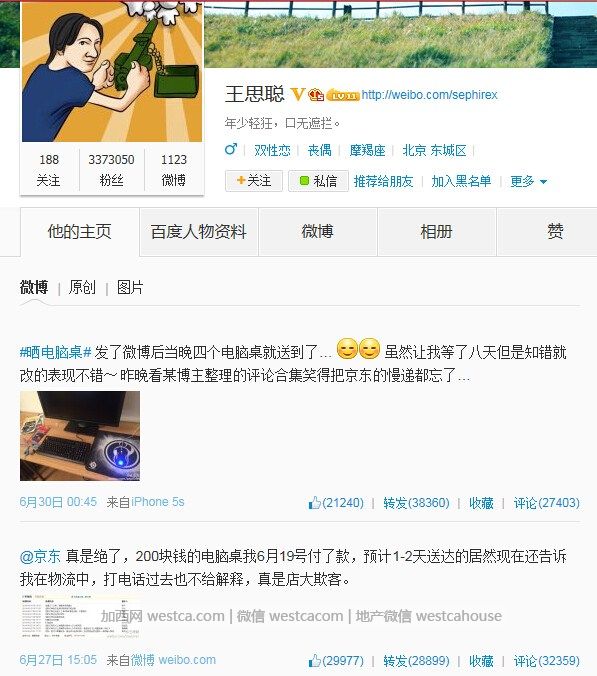Click the 私信 message button
The image size is (597, 676).
[318, 181]
